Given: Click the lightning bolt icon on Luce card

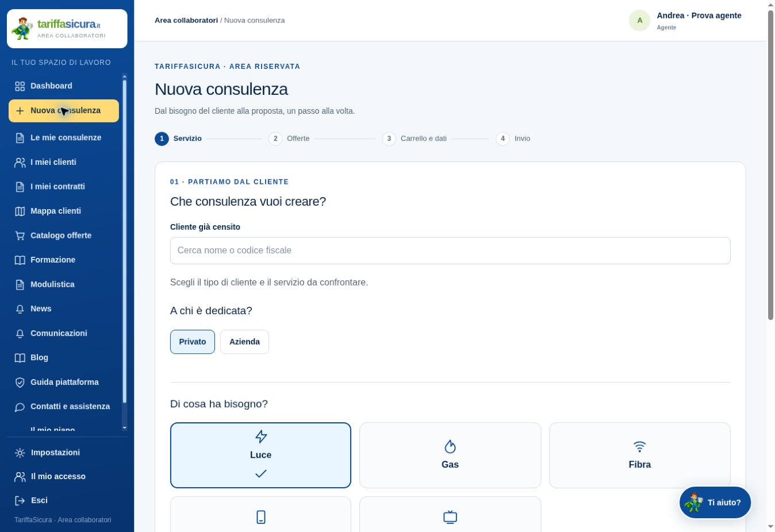Looking at the screenshot, I should click(x=261, y=437).
